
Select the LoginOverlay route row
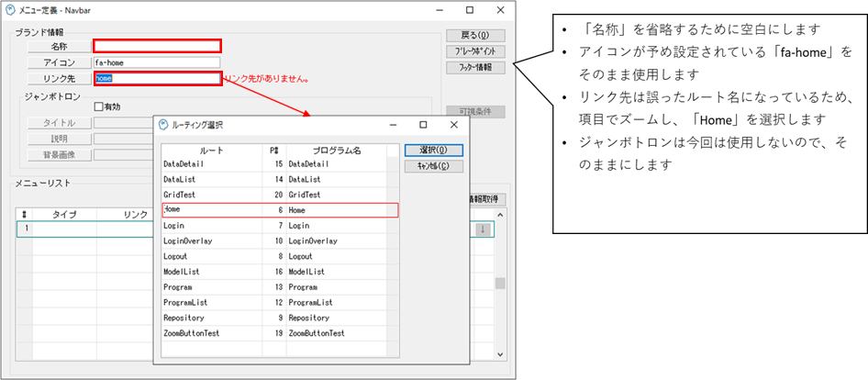click(x=280, y=240)
